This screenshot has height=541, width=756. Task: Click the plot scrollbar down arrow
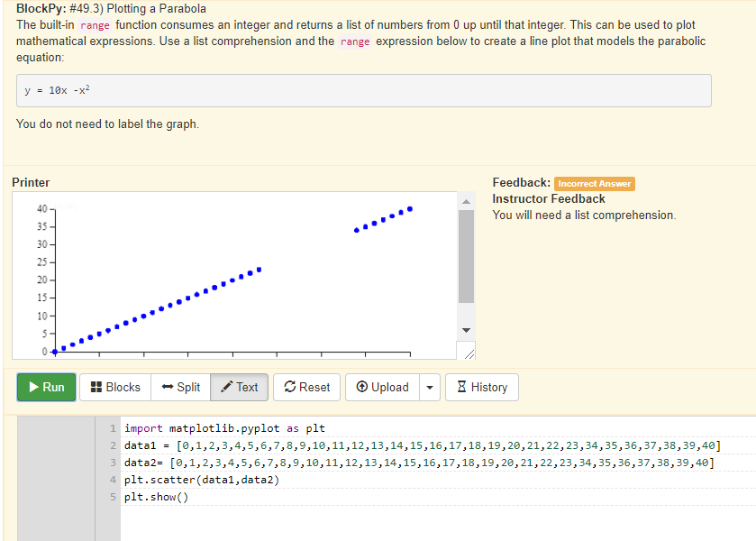(x=465, y=330)
